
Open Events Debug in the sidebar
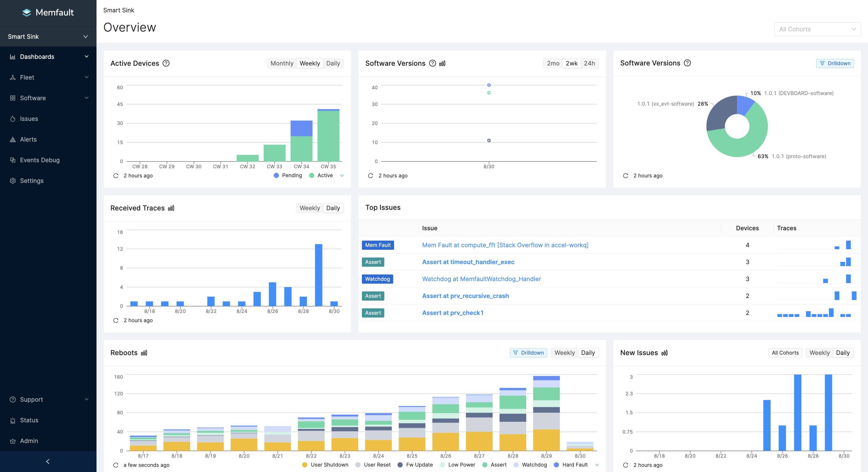click(39, 160)
